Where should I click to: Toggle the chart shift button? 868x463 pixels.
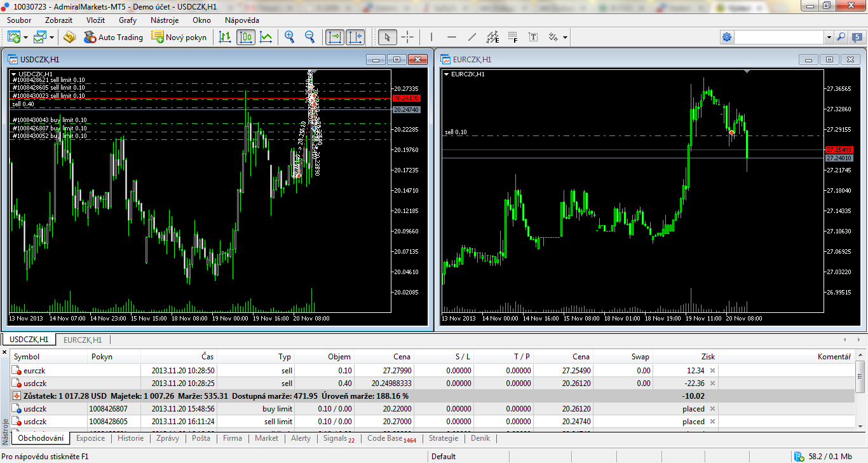point(355,37)
